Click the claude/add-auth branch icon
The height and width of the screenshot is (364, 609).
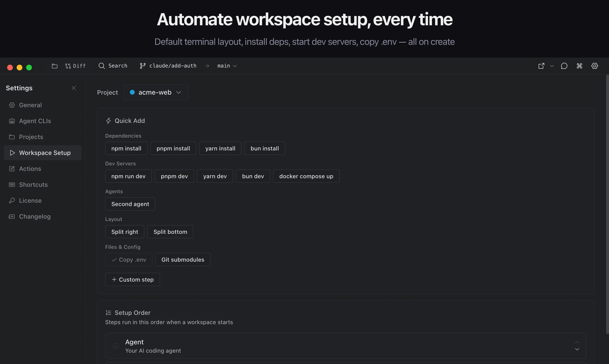coord(142,66)
